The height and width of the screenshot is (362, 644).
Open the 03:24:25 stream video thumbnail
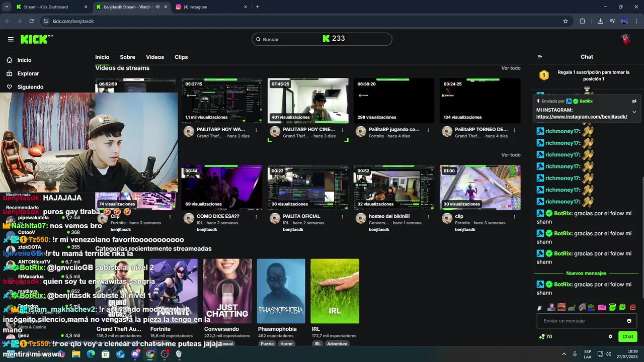click(x=480, y=101)
